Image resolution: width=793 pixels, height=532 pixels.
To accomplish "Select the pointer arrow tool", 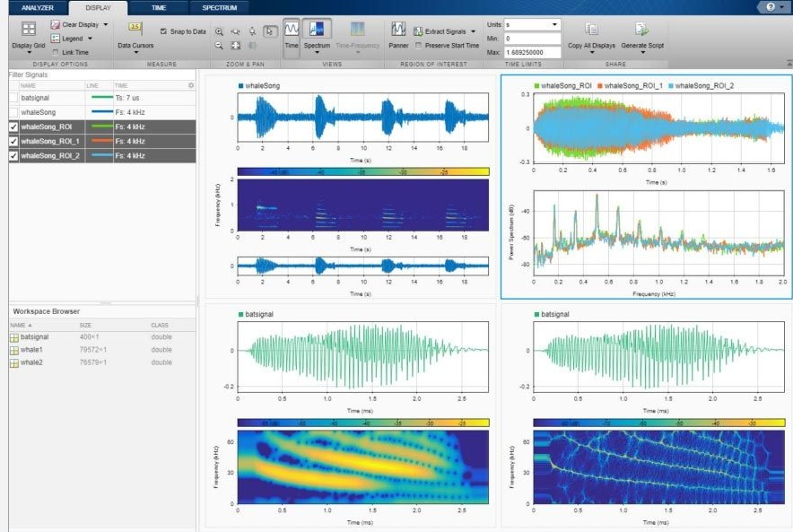I will click(x=269, y=31).
